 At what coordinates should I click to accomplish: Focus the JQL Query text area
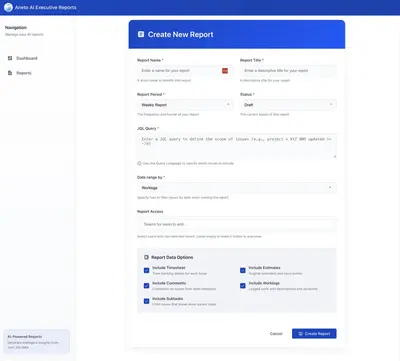(x=237, y=146)
